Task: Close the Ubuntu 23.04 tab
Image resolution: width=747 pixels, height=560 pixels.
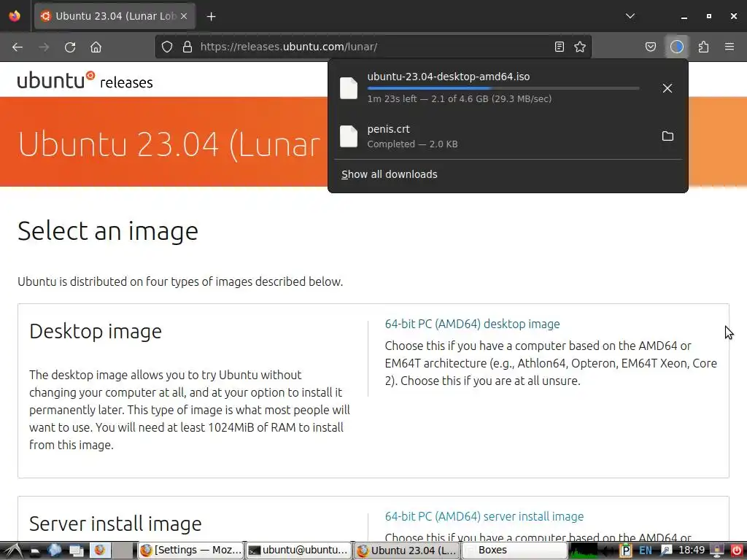Action: [184, 16]
